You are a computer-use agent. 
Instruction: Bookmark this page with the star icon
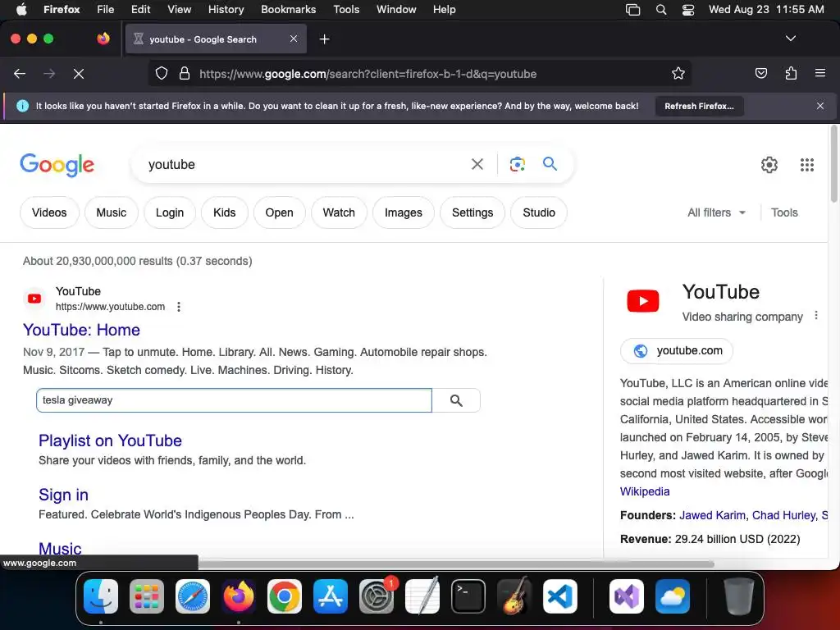click(x=678, y=74)
